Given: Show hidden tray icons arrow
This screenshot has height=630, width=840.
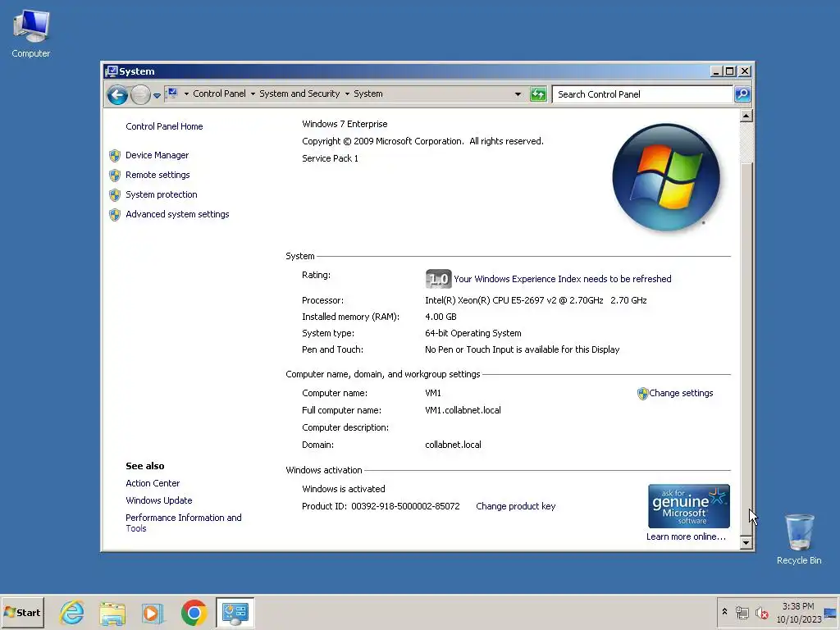Looking at the screenshot, I should (x=725, y=612).
